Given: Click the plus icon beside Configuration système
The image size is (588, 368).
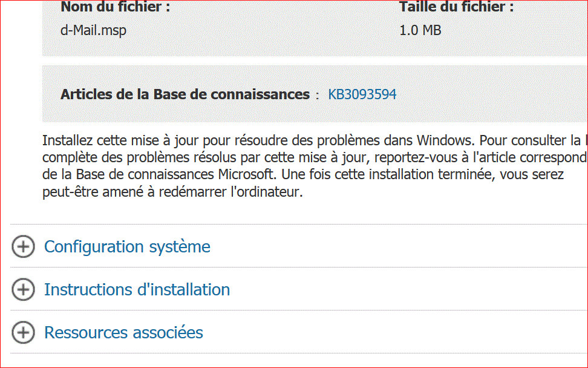Looking at the screenshot, I should click(23, 247).
